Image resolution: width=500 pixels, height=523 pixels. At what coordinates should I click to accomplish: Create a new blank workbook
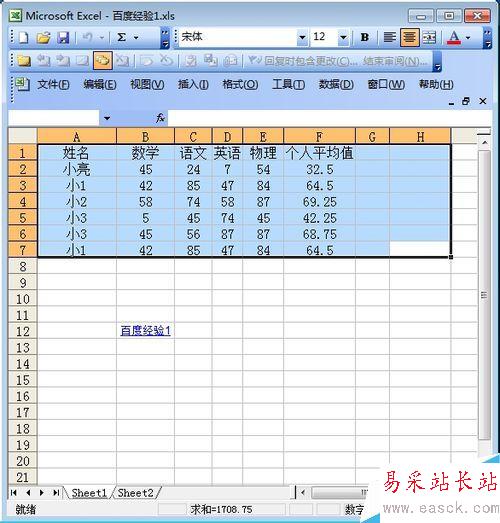click(23, 37)
